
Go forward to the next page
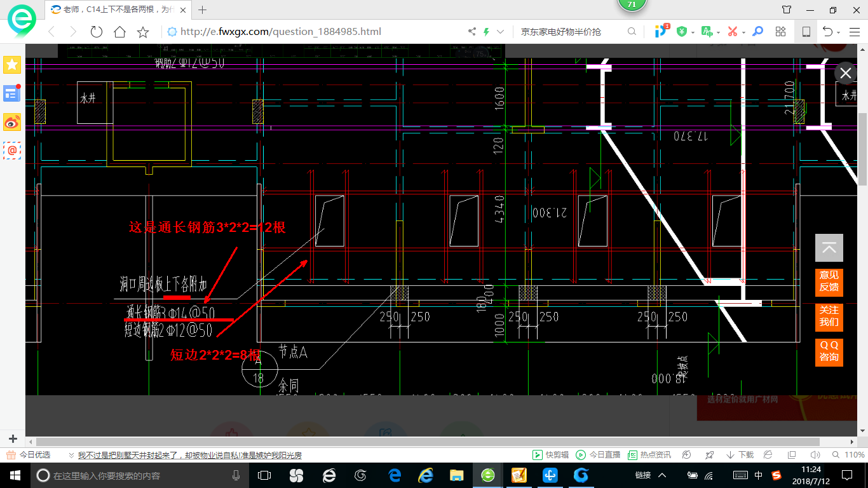coord(72,32)
